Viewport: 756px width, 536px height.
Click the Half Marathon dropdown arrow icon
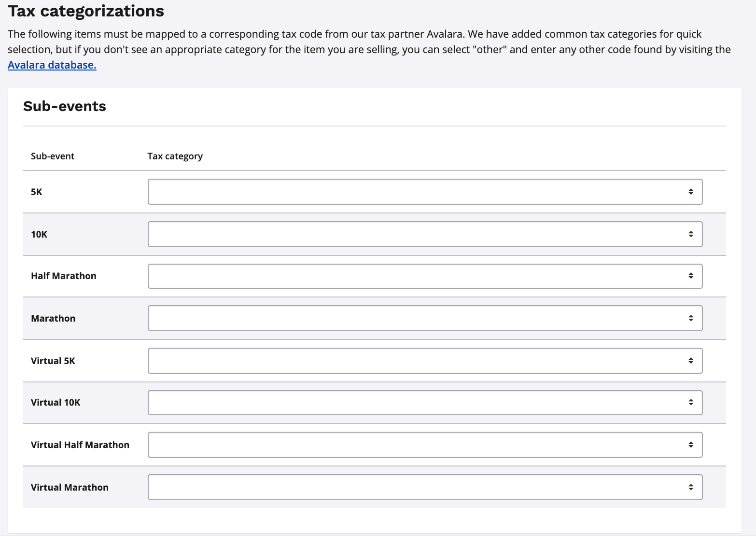pyautogui.click(x=691, y=276)
